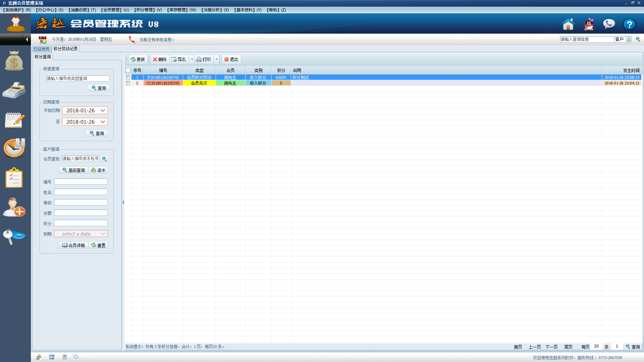Click the quick search input field
Image resolution: width=644 pixels, height=362 pixels.
pos(78,78)
